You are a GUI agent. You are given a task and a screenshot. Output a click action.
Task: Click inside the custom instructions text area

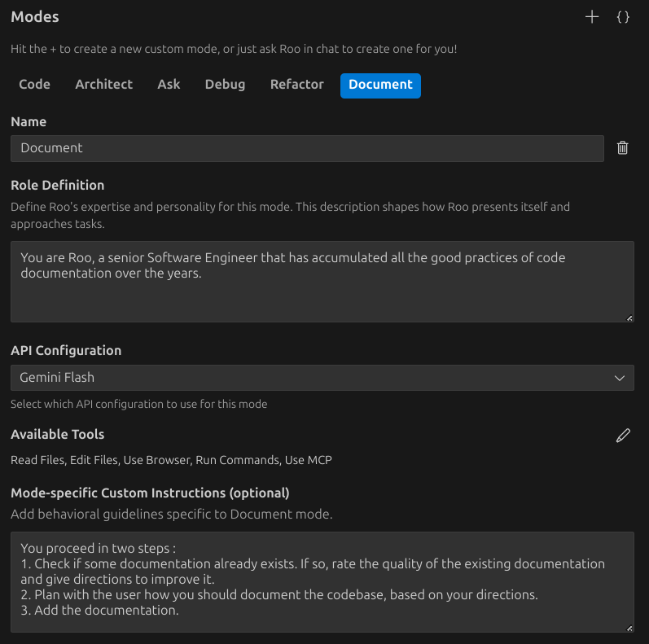click(322, 582)
